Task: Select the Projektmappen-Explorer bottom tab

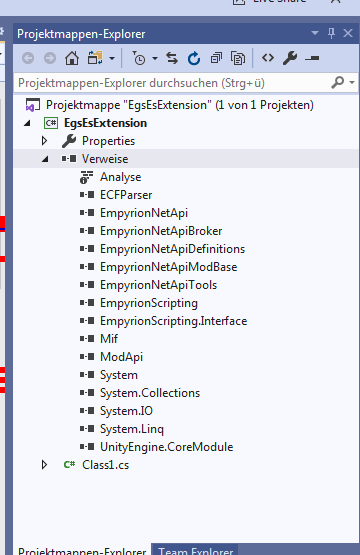Action: (82, 550)
